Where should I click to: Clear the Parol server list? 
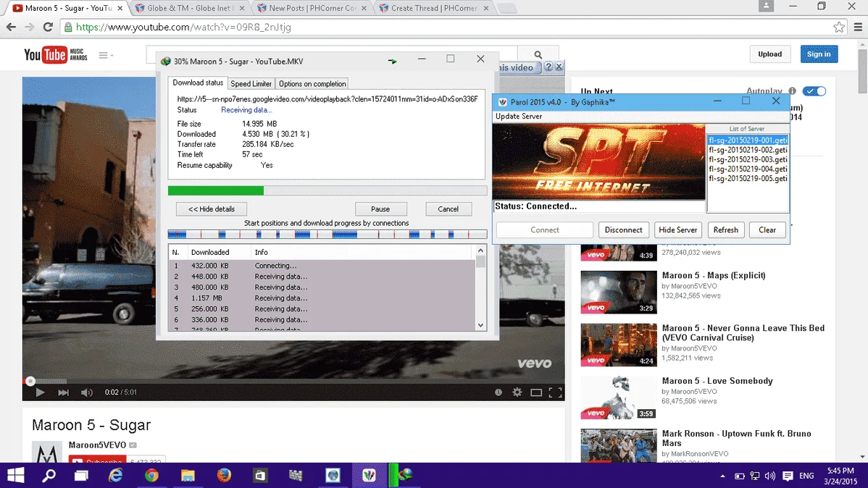(767, 230)
